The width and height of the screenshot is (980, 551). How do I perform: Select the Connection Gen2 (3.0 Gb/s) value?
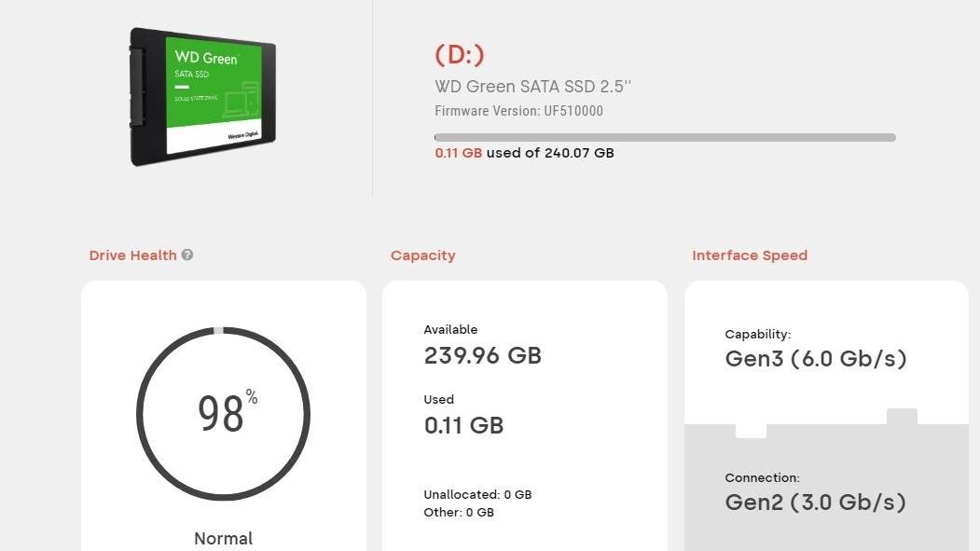click(x=815, y=503)
